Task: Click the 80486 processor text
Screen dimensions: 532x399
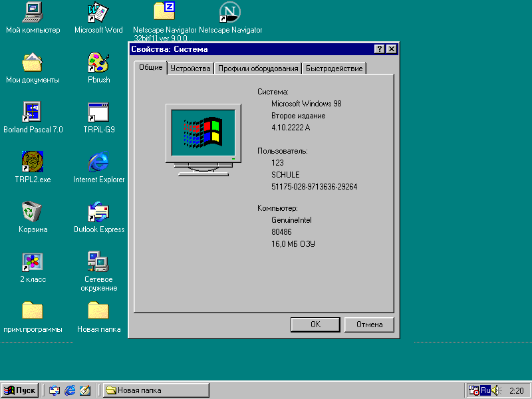Action: [x=281, y=231]
